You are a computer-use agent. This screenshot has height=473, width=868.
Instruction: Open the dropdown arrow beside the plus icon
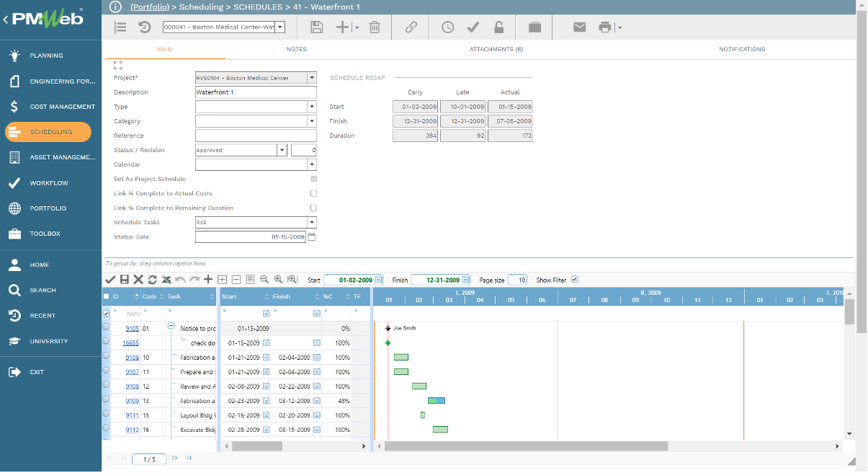[x=357, y=28]
